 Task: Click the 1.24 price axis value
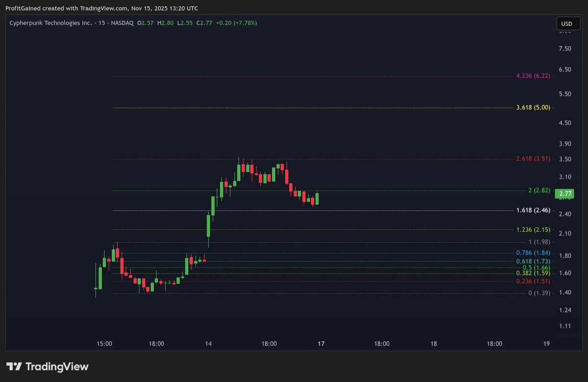(564, 310)
